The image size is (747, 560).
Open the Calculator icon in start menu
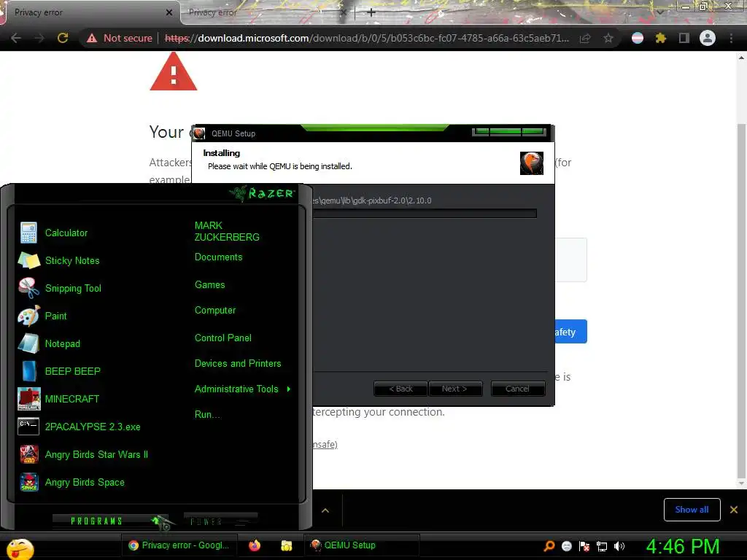coord(28,233)
